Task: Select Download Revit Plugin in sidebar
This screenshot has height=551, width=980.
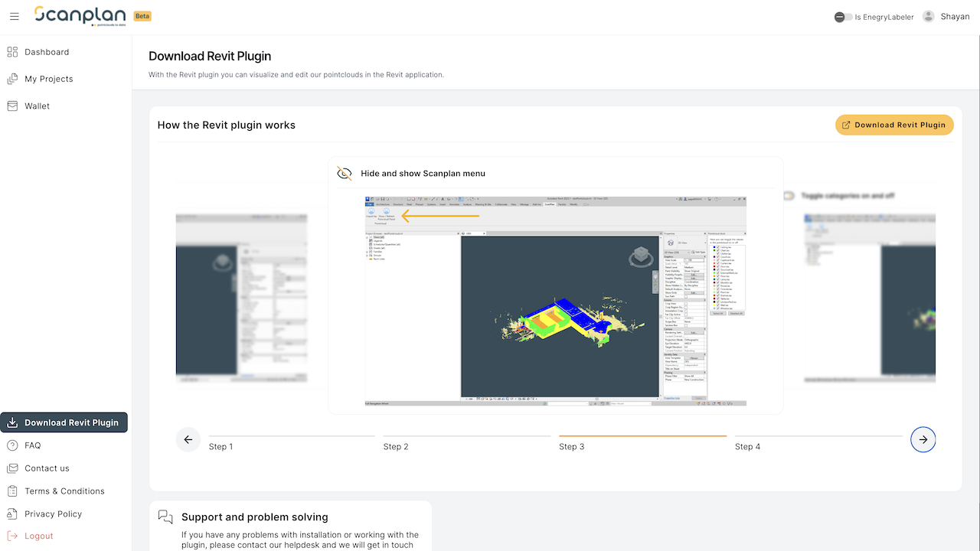Action: [x=64, y=422]
